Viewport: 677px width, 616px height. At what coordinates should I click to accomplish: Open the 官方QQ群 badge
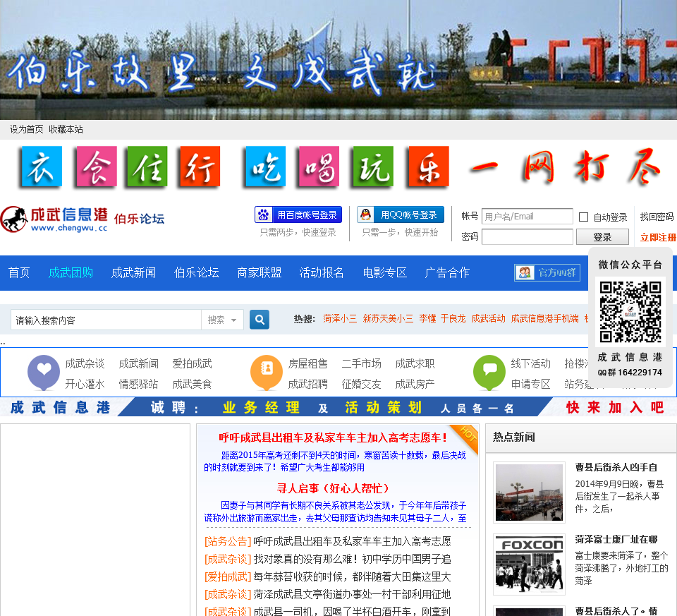pyautogui.click(x=547, y=272)
